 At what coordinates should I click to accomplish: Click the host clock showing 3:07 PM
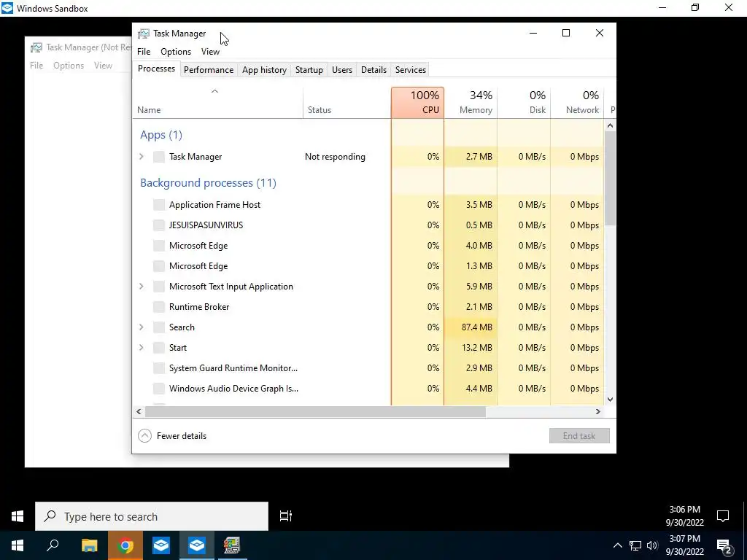[684, 545]
